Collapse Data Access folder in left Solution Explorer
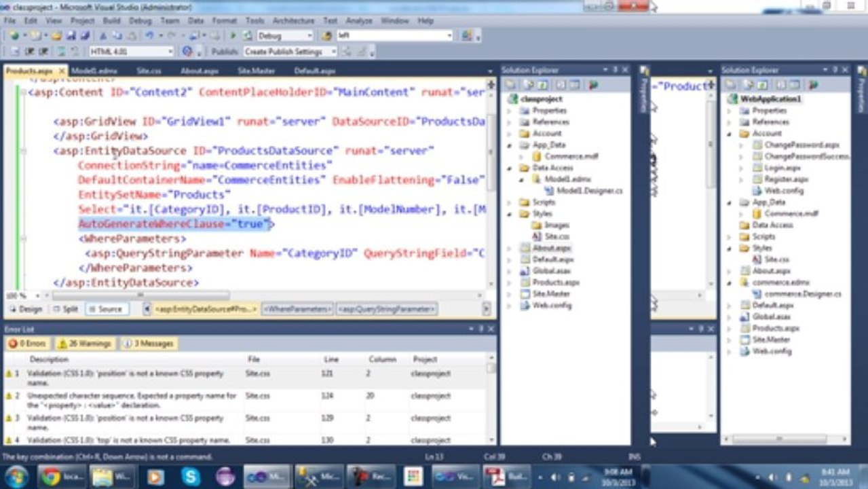Viewport: 868px width, 489px height. (x=510, y=168)
